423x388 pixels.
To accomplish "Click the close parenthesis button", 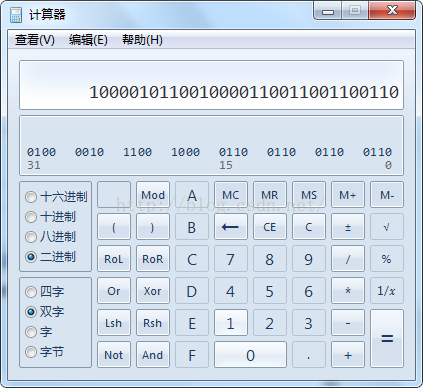I will (x=153, y=227).
